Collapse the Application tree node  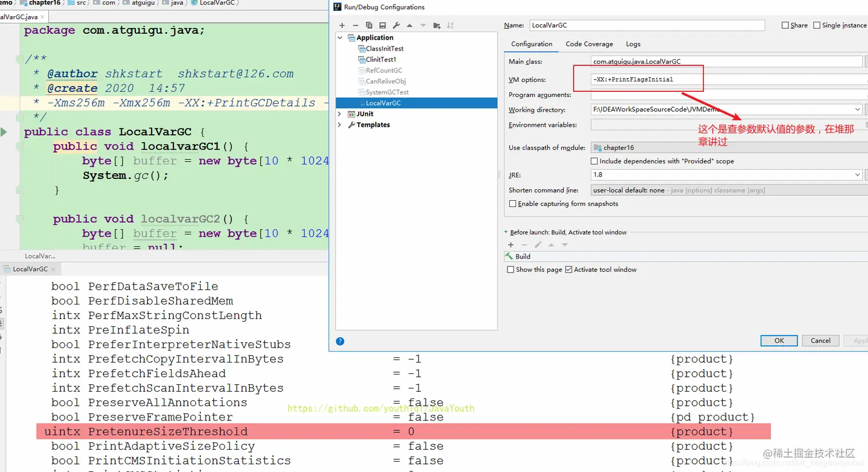tap(340, 38)
